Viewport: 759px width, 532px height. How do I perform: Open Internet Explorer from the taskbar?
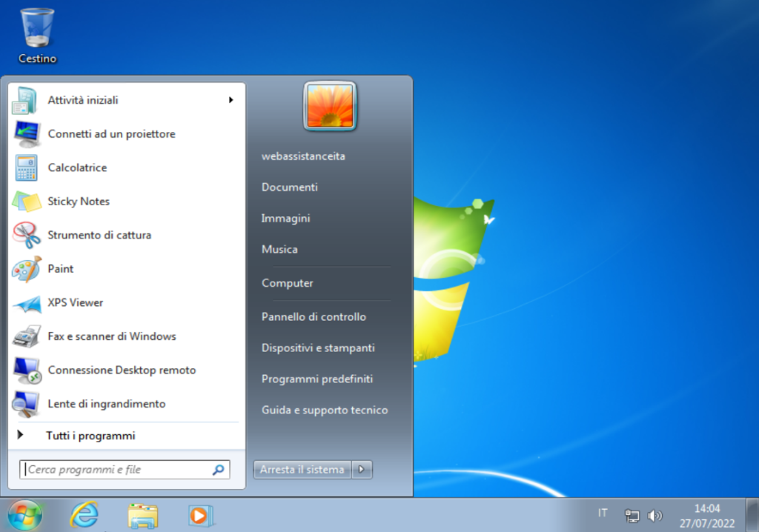point(84,514)
